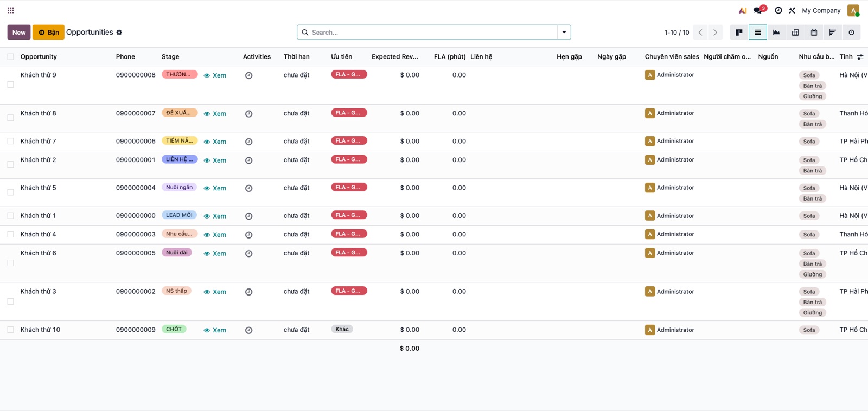The width and height of the screenshot is (868, 411).
Task: Schedule activity for Khách thử 9
Action: (248, 75)
